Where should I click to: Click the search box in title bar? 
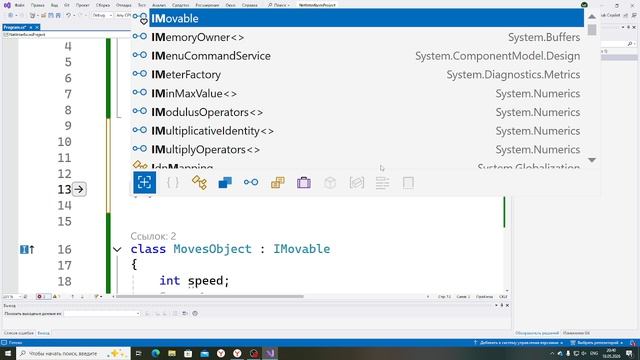279,5
